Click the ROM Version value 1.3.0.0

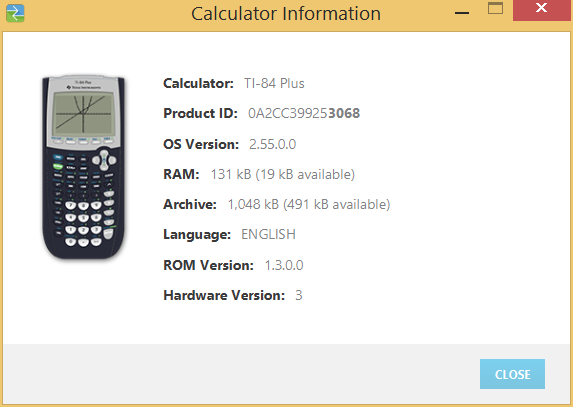(x=284, y=265)
